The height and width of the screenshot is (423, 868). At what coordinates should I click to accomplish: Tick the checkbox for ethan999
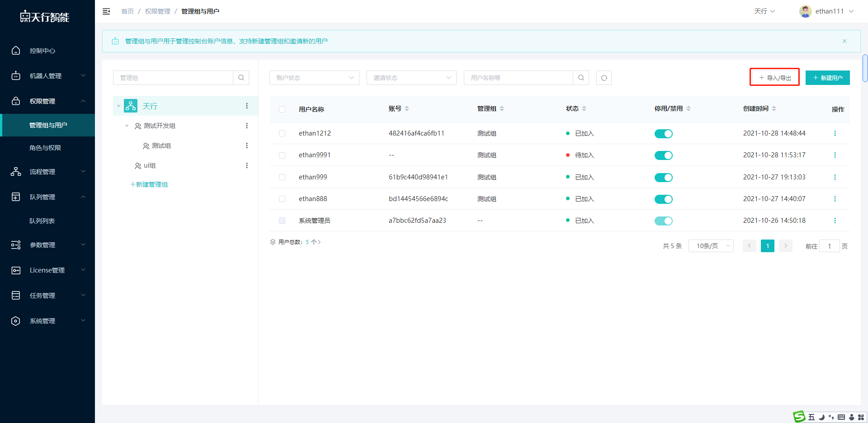pyautogui.click(x=282, y=177)
